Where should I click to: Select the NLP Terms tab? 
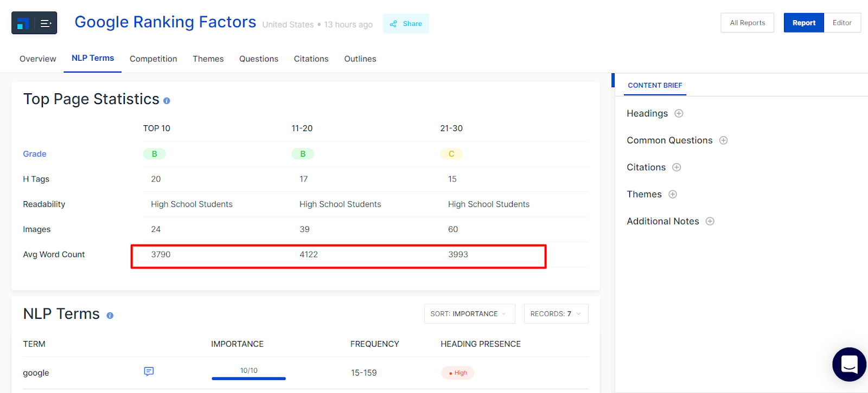click(x=93, y=58)
